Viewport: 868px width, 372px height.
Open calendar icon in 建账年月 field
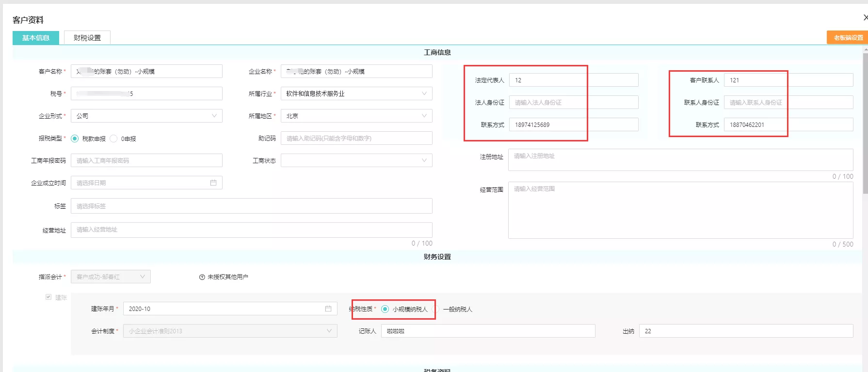pos(328,309)
